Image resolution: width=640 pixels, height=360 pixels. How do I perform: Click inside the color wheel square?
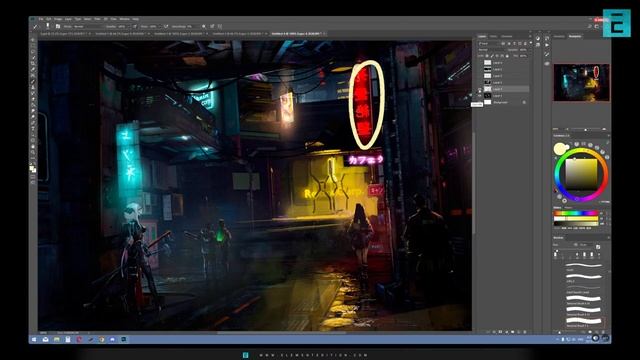581,174
